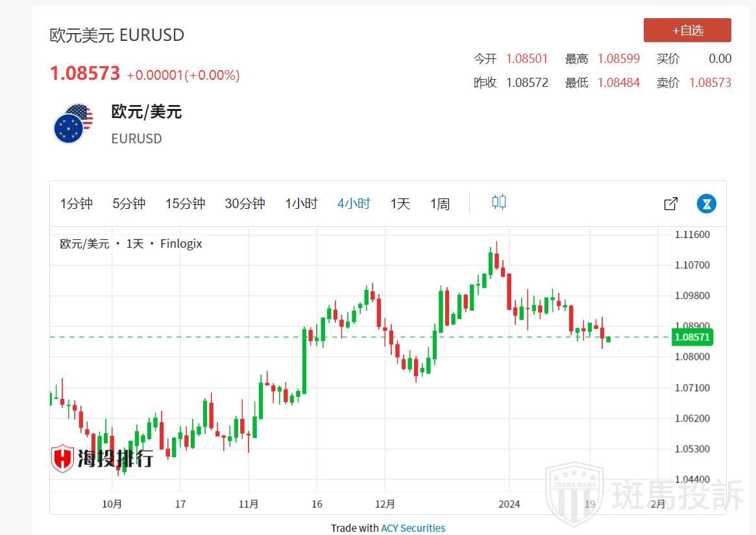
Task: Select the 1分钟 timeframe
Action: click(x=77, y=204)
